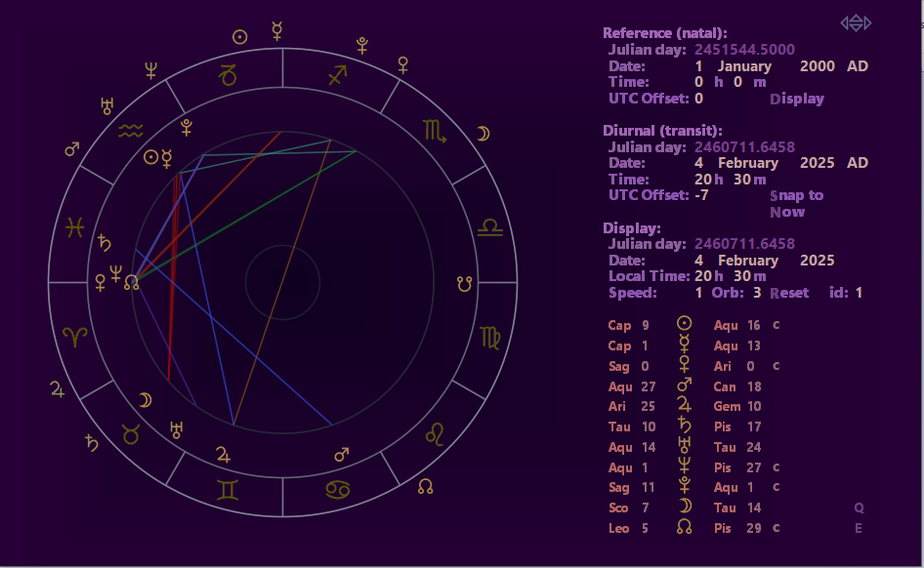Select the Uranus glyph in the planet list

tap(685, 446)
